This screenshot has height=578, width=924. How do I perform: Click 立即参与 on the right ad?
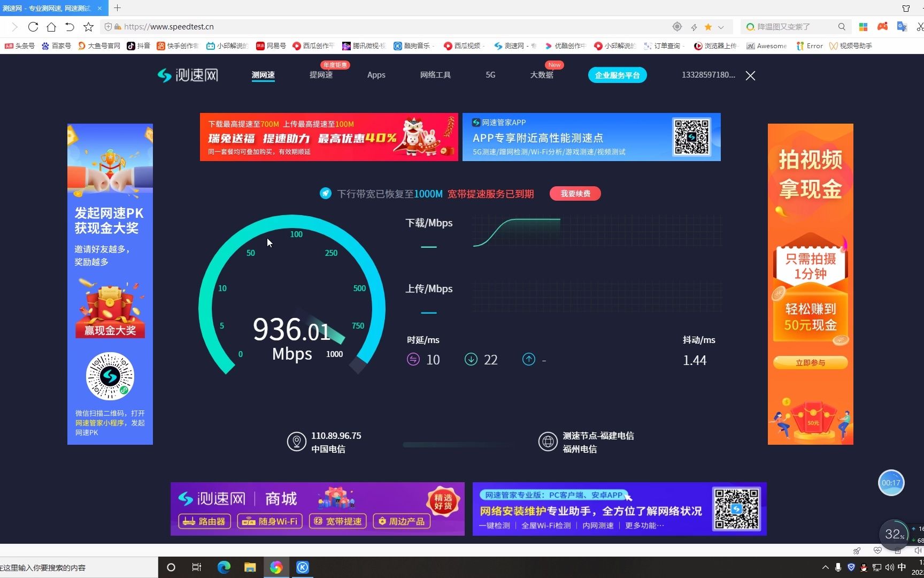point(810,363)
